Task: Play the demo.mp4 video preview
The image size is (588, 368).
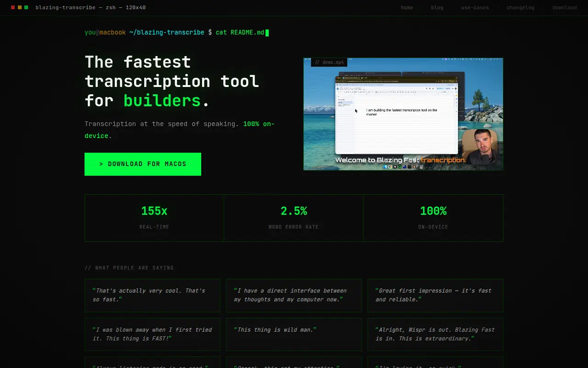Action: pyautogui.click(x=403, y=114)
